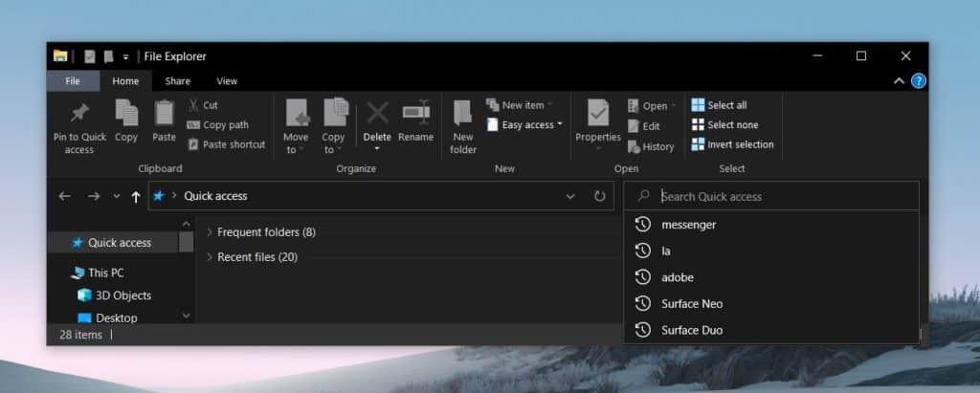Screen dimensions: 980x393
Task: Switch to the View ribbon tab
Action: [x=227, y=81]
